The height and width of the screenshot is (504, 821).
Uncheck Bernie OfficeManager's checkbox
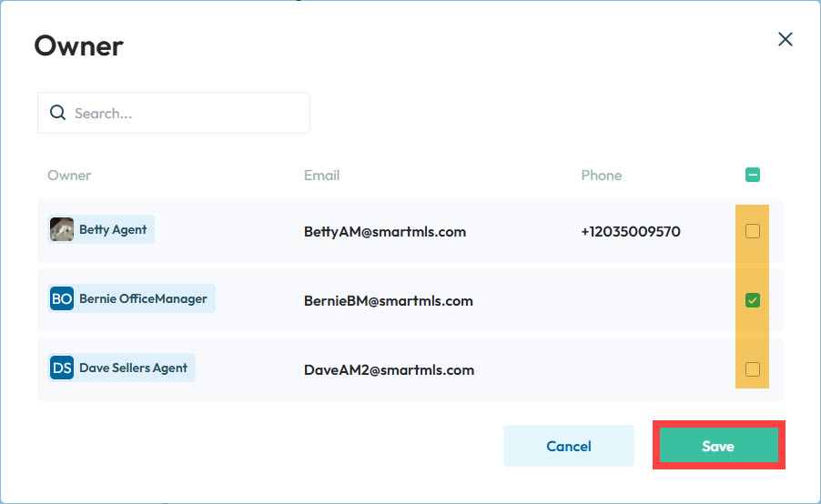point(753,300)
